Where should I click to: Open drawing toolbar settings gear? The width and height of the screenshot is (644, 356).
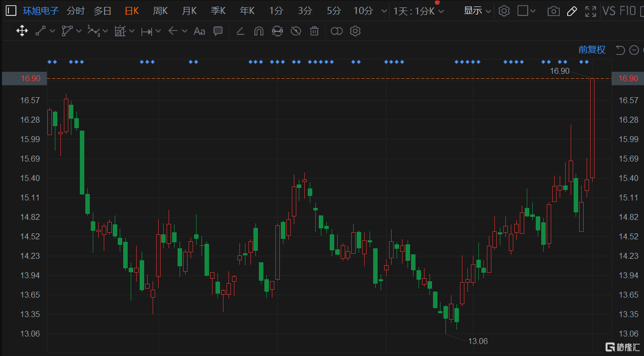point(355,31)
